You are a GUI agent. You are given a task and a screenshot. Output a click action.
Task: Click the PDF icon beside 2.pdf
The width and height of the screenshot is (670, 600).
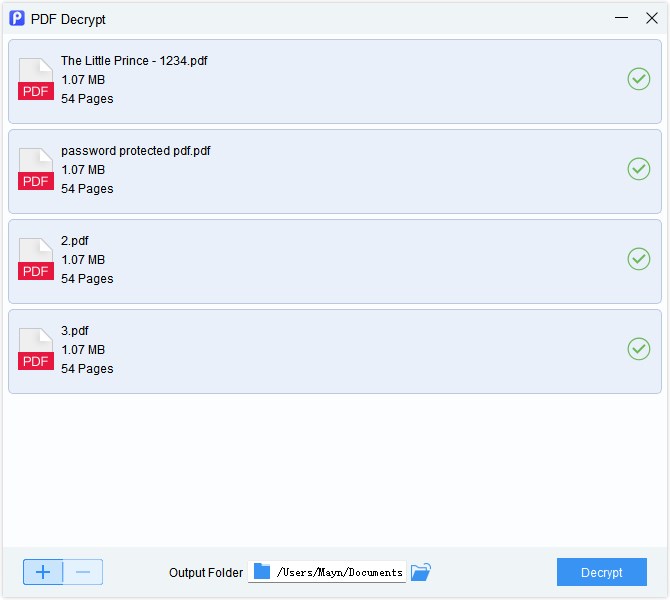(35, 260)
